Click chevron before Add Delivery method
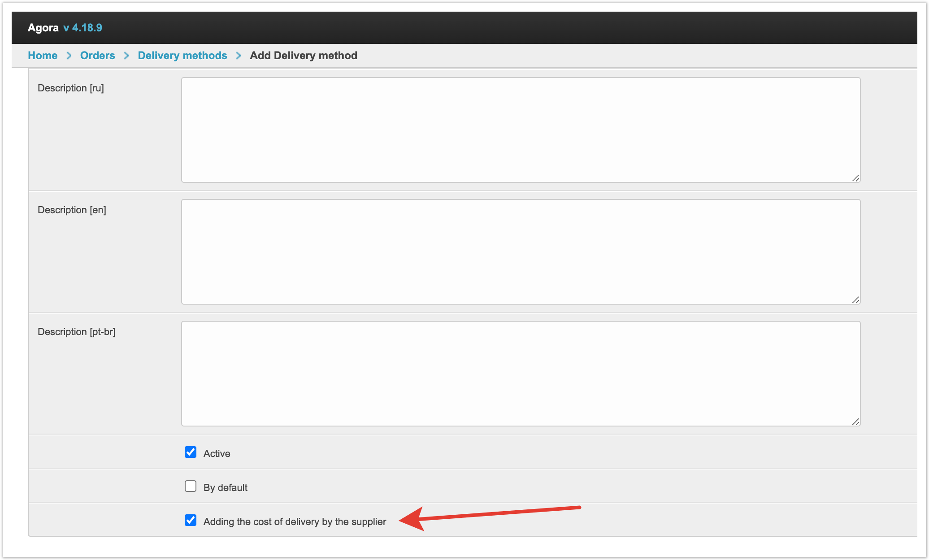Viewport: 929px width, 560px height. [x=239, y=56]
